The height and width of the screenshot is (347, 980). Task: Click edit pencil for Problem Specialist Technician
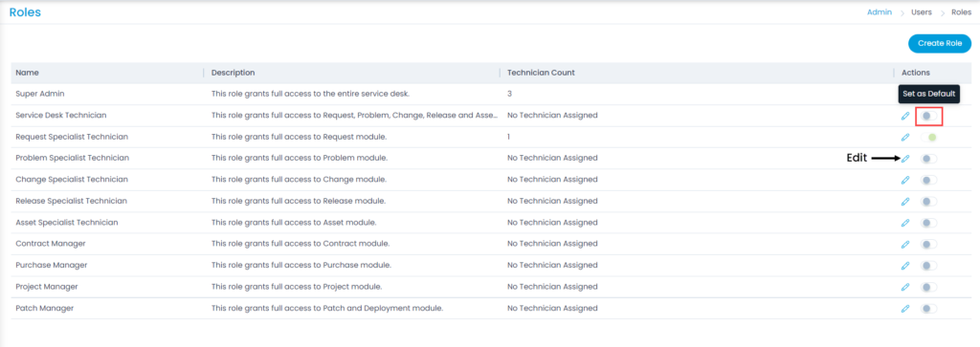coord(905,159)
